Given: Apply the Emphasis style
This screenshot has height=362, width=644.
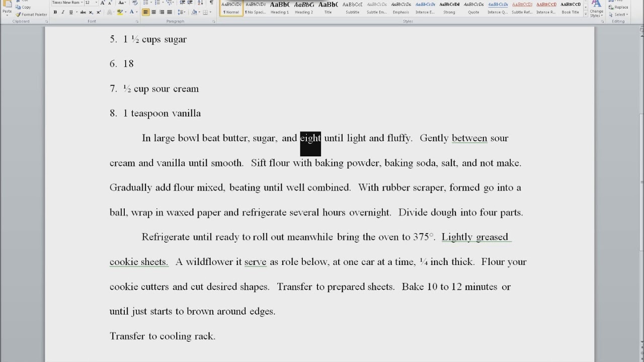Looking at the screenshot, I should [x=401, y=8].
